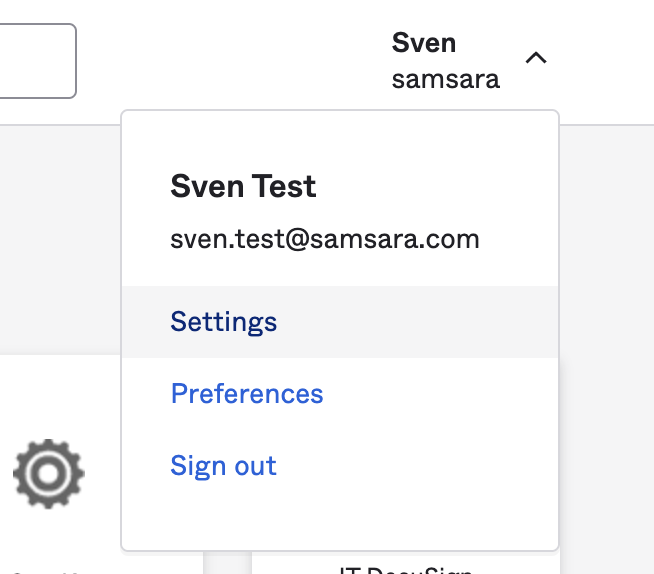Open Preferences from the account menu

247,393
